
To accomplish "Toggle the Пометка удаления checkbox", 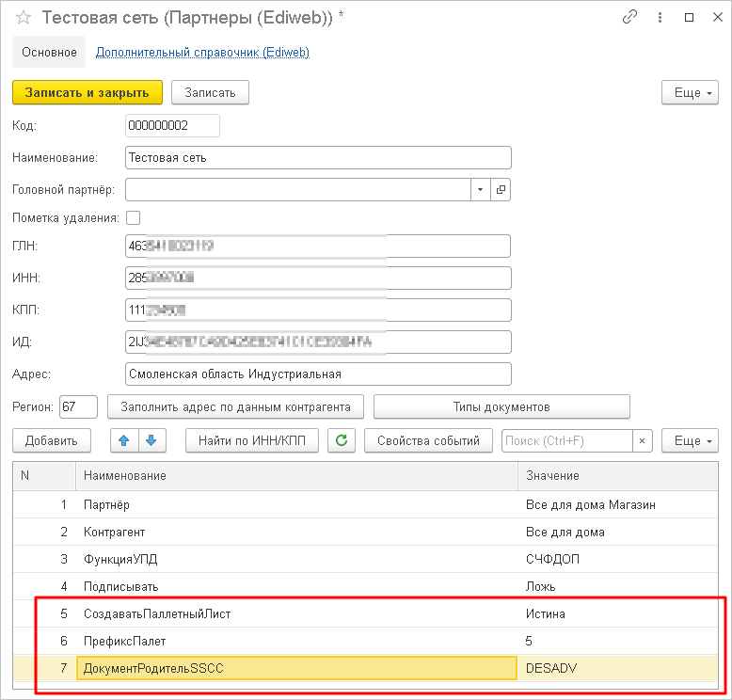I will pos(133,218).
